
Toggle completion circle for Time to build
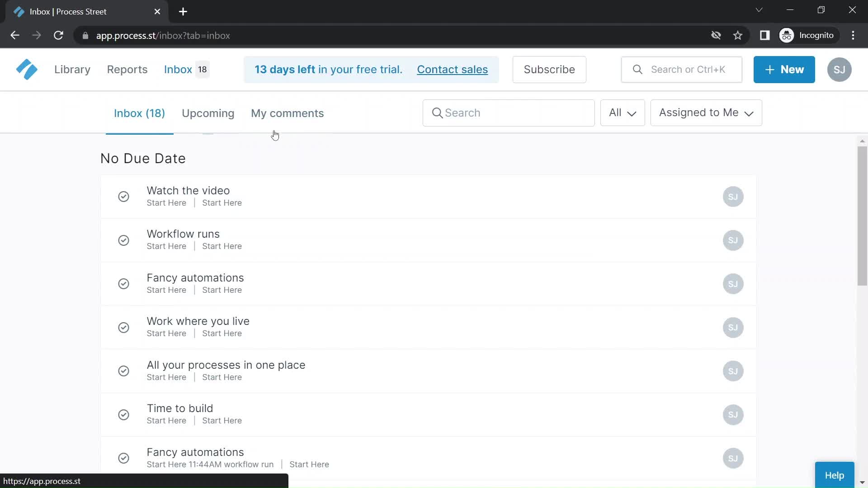pos(123,414)
